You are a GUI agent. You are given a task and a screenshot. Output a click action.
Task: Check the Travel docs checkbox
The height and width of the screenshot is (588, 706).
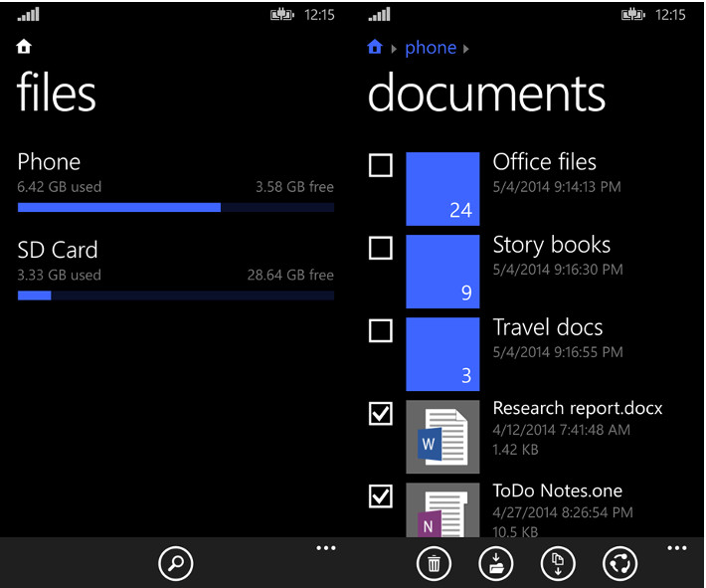coord(381,330)
